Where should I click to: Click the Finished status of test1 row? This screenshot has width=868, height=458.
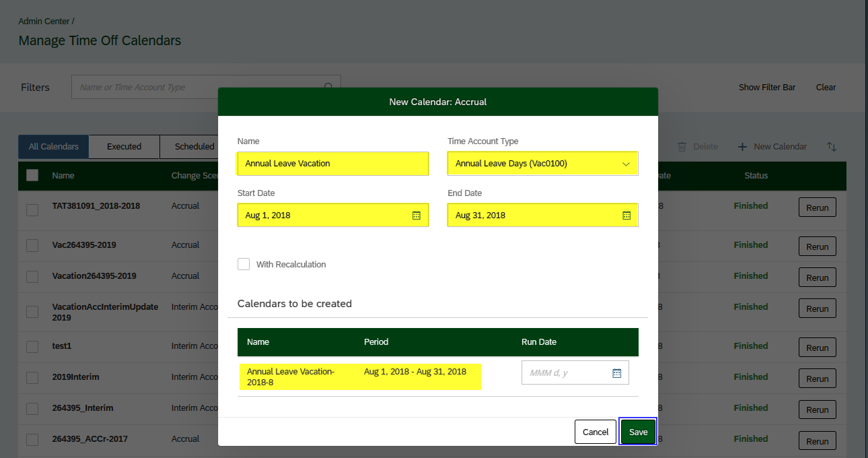tap(751, 346)
